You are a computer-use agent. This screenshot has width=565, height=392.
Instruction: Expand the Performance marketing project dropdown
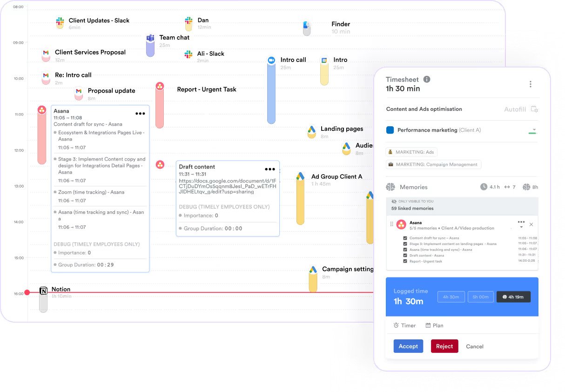click(x=534, y=130)
